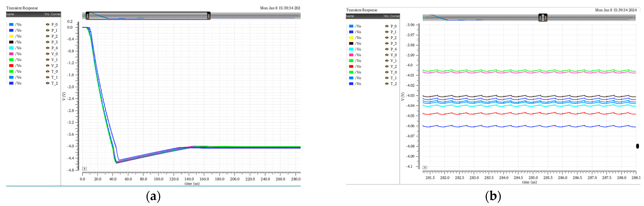644x206 pixels.
Task: Click cyan arrow at left end of overview bar (b)
Action: 424,17
